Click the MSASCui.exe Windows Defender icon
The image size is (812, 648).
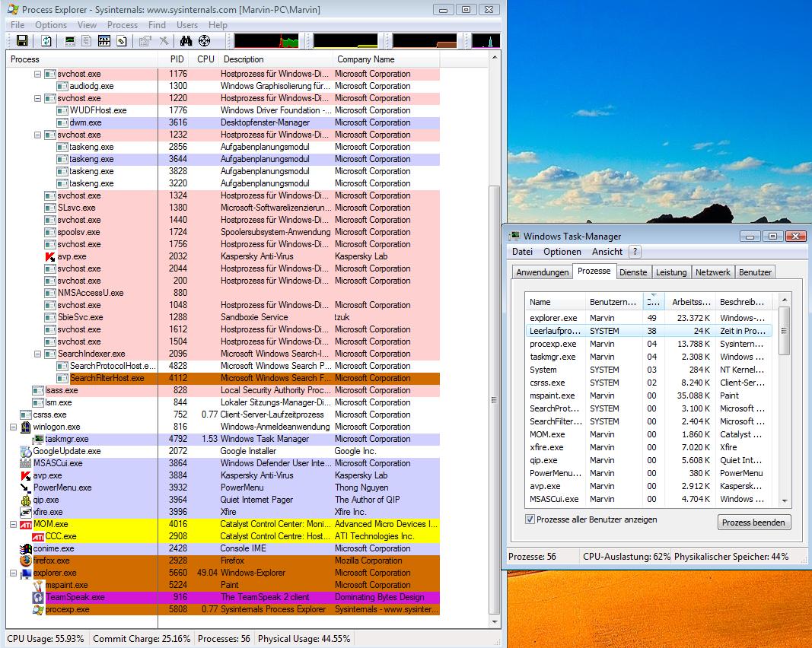[x=25, y=463]
